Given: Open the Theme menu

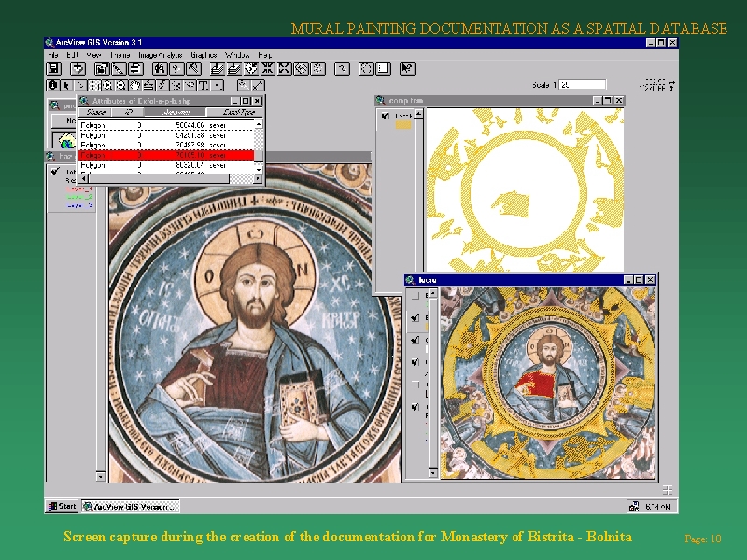Looking at the screenshot, I should pos(120,55).
